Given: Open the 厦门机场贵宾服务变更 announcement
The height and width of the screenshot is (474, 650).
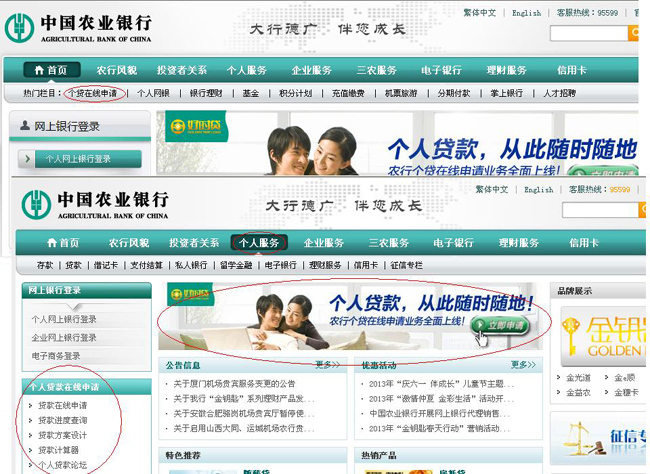Looking at the screenshot, I should (x=234, y=384).
